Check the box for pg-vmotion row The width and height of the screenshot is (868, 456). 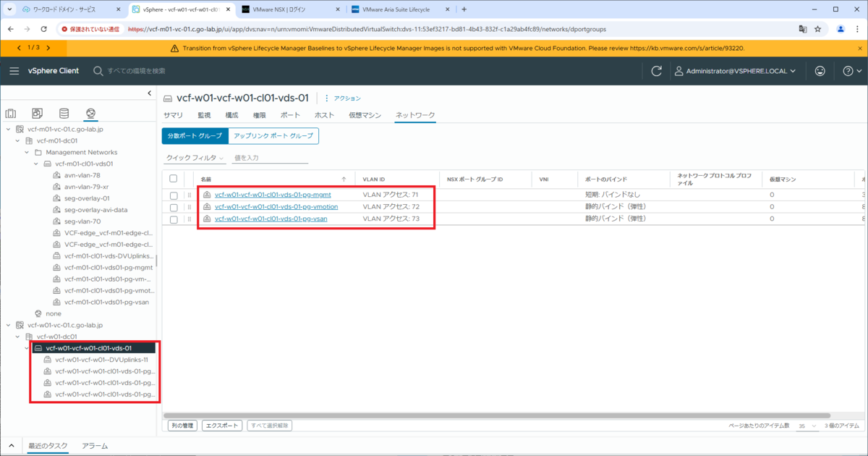coord(174,207)
